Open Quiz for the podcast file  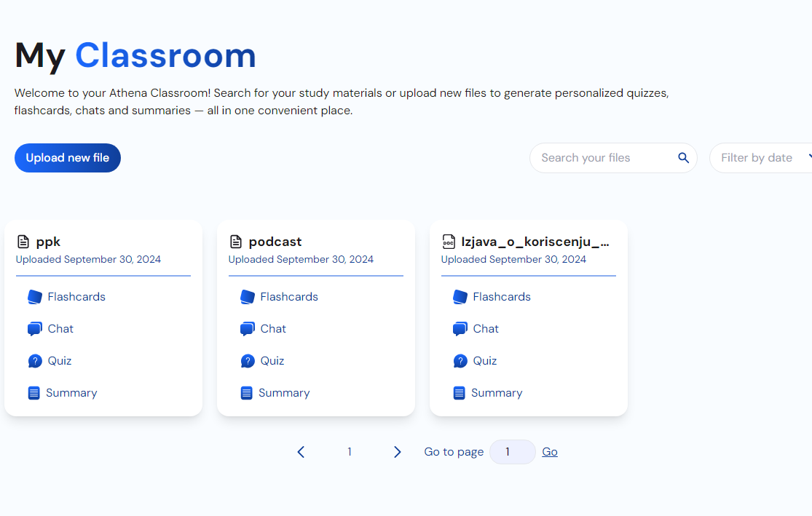pos(272,361)
